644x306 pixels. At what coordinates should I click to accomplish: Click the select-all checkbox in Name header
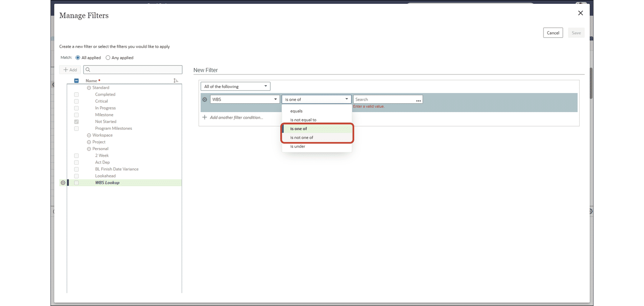[76, 81]
